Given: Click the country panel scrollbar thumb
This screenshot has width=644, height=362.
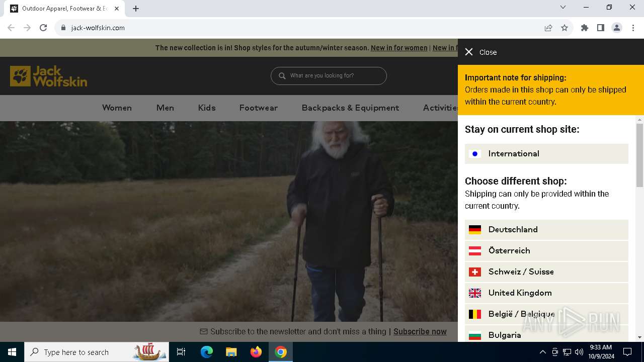Looking at the screenshot, I should 640,155.
